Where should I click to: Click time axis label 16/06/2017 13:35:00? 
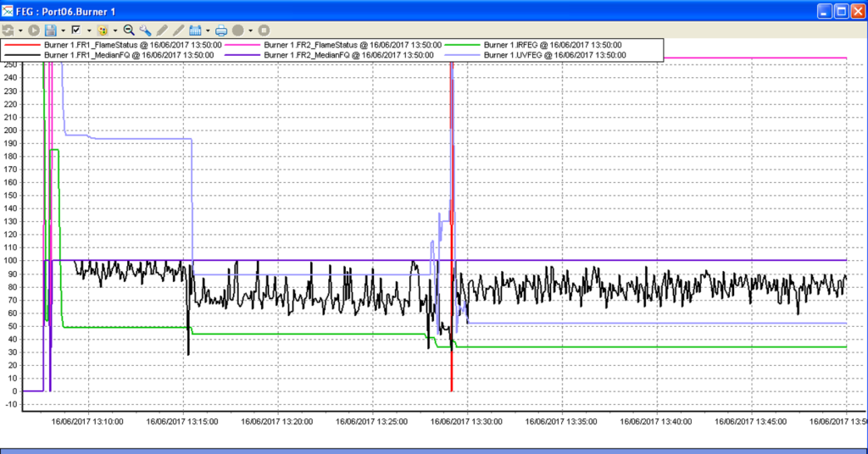coord(561,422)
